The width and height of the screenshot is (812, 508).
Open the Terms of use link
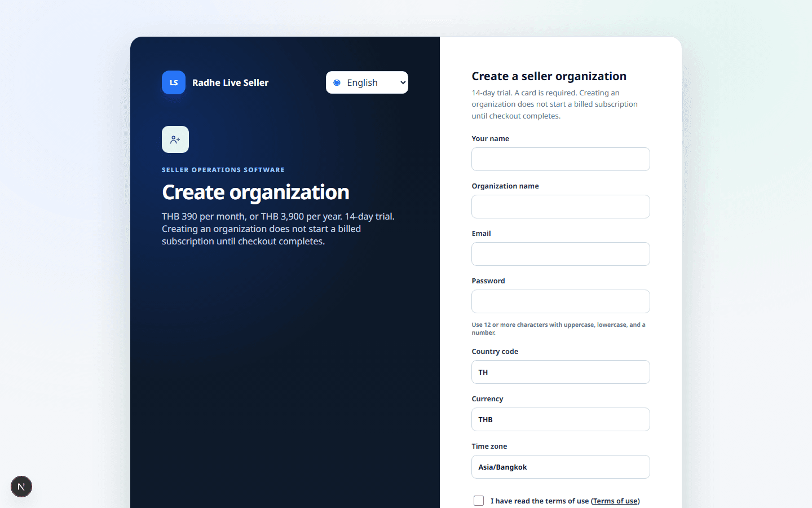(x=615, y=501)
